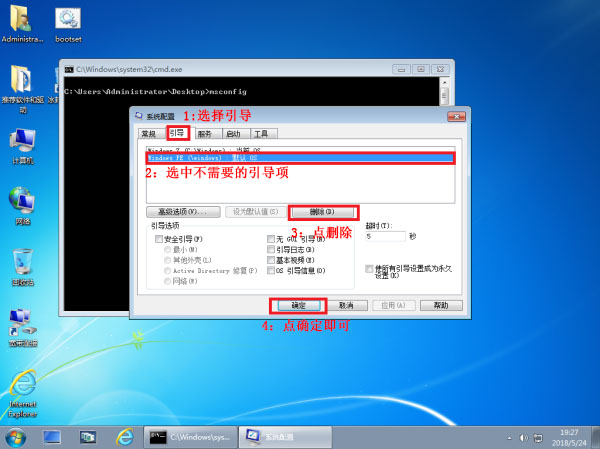Toggle the 基本视频 (Base video) checkbox
This screenshot has width=600, height=449.
pos(271,260)
